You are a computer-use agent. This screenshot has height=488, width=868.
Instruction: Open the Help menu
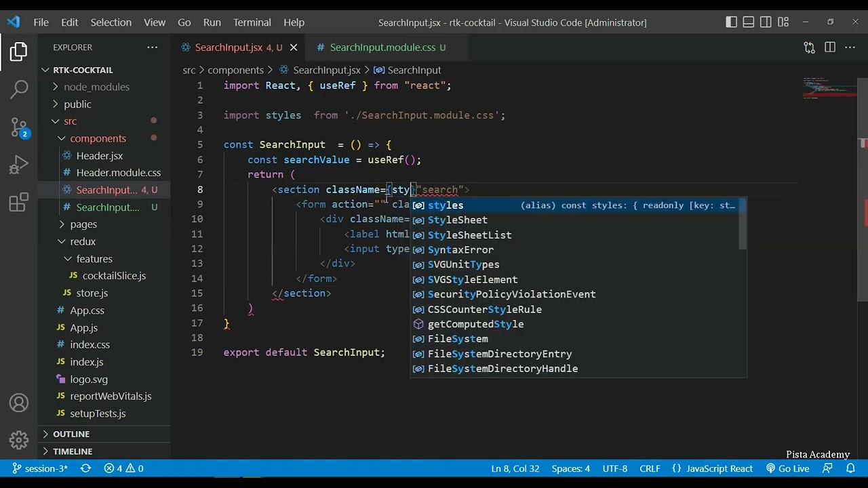click(294, 22)
